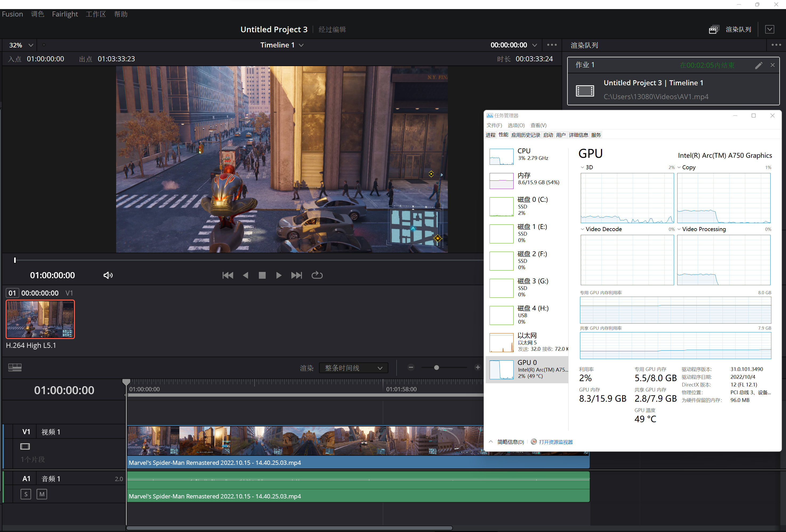Click the timeline view options grid icon
The image size is (786, 532).
(15, 367)
